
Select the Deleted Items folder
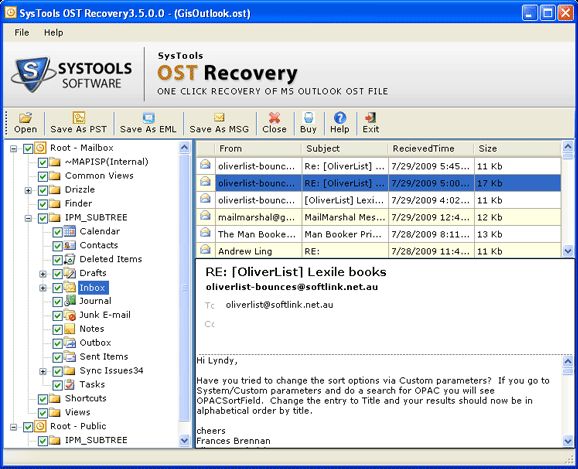click(111, 259)
